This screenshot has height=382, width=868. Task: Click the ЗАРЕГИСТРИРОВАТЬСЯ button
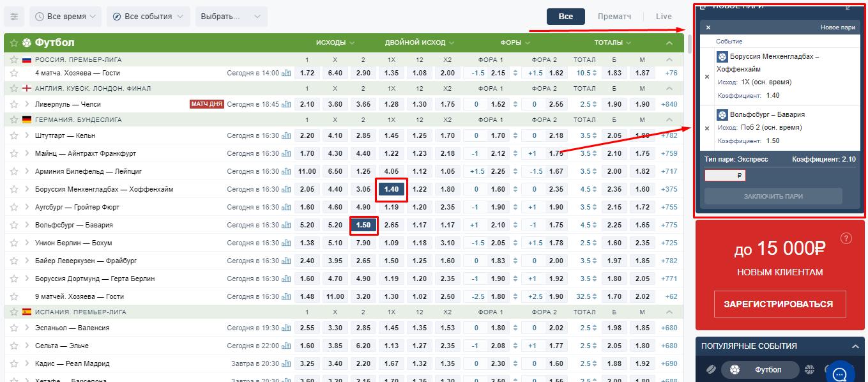point(778,304)
